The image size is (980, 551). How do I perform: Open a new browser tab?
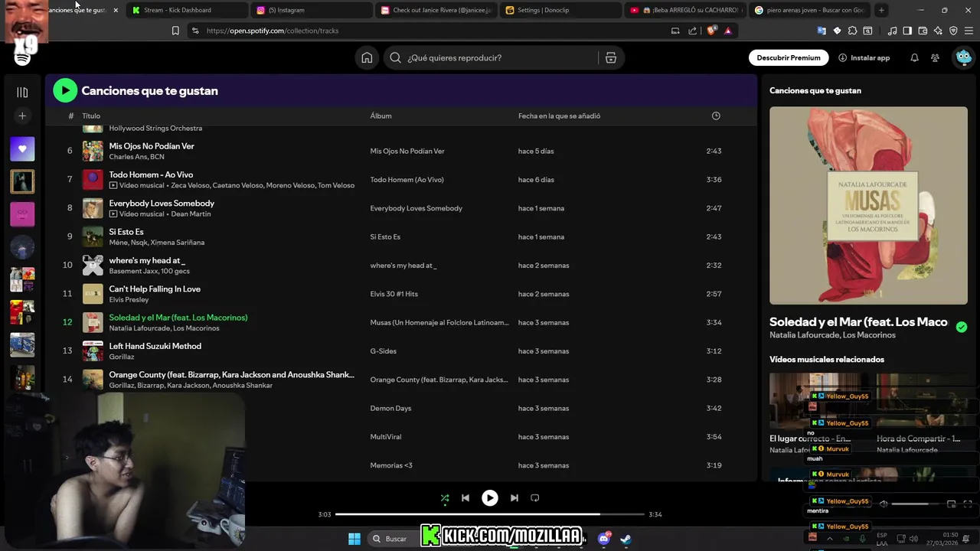[881, 10]
